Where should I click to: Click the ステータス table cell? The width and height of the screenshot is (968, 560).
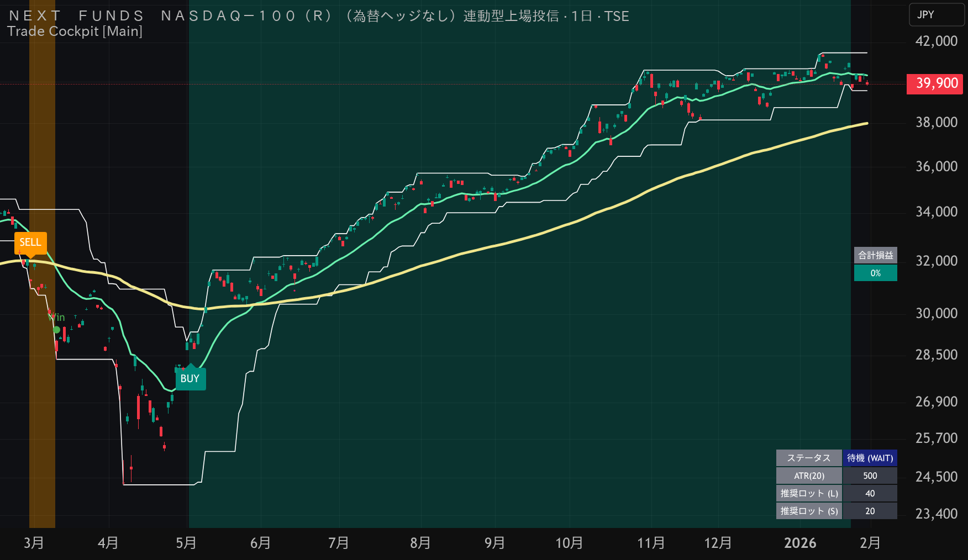coord(809,458)
